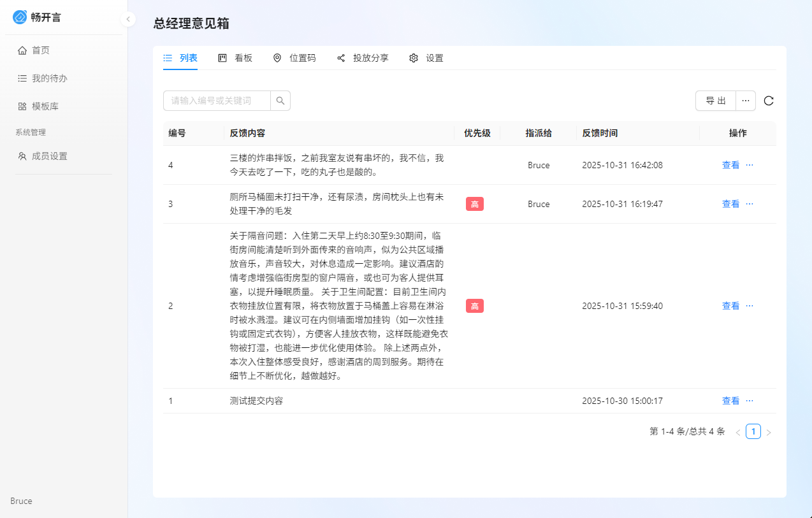Click the search magnifier icon button
The image size is (812, 518).
tap(280, 101)
